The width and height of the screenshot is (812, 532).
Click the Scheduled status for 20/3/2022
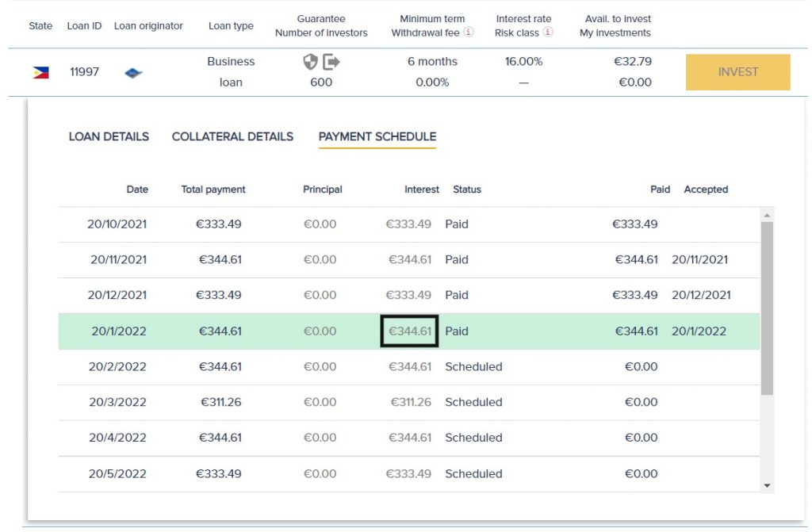coord(473,402)
